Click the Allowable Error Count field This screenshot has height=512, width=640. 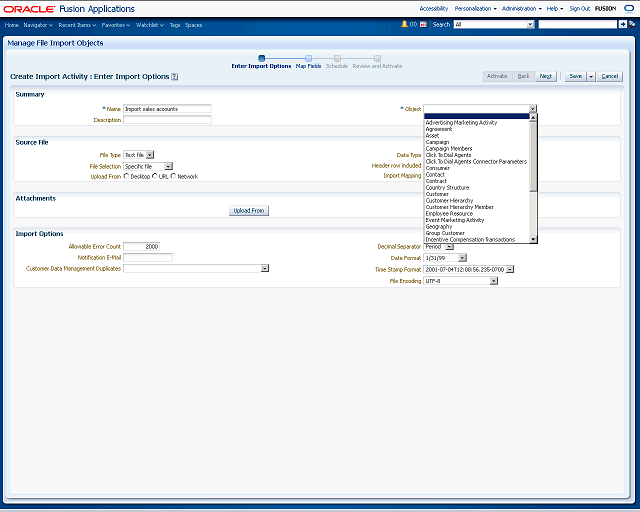[141, 247]
